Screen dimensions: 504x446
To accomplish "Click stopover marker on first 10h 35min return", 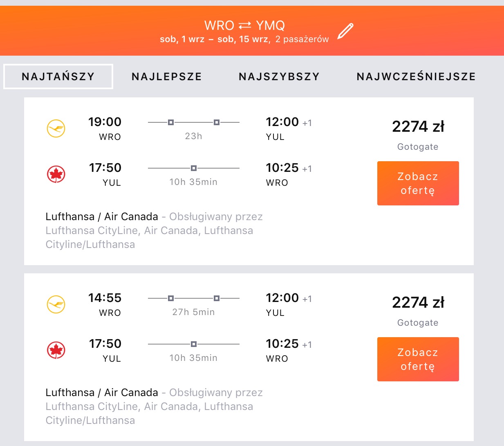I will [194, 168].
